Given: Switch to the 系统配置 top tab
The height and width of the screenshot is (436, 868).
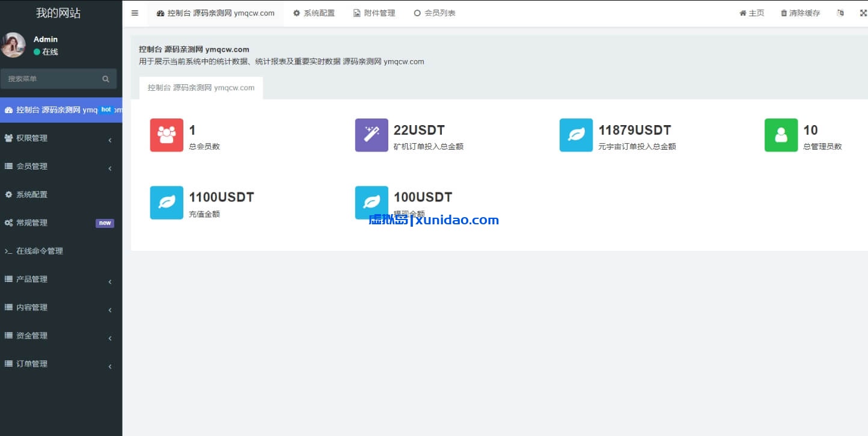Looking at the screenshot, I should pyautogui.click(x=314, y=13).
